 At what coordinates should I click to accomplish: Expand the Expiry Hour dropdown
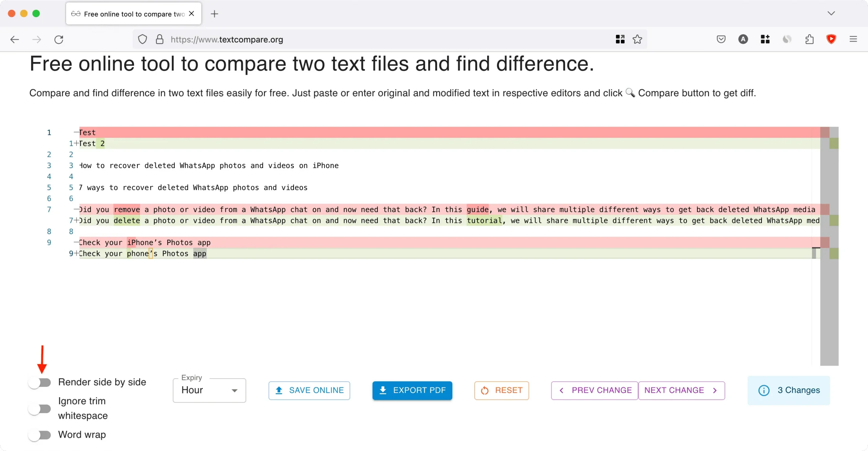[234, 390]
